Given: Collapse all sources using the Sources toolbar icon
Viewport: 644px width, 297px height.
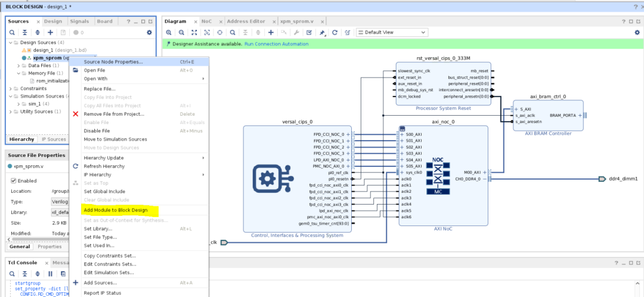Looking at the screenshot, I should coord(24,32).
